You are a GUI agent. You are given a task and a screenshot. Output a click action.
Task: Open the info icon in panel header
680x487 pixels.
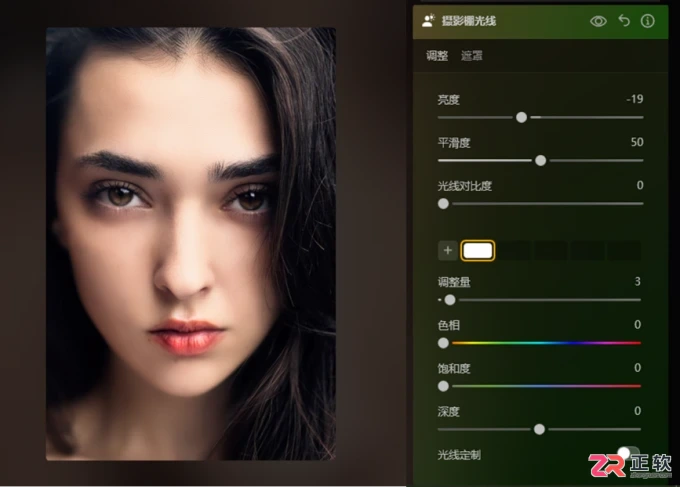point(647,21)
